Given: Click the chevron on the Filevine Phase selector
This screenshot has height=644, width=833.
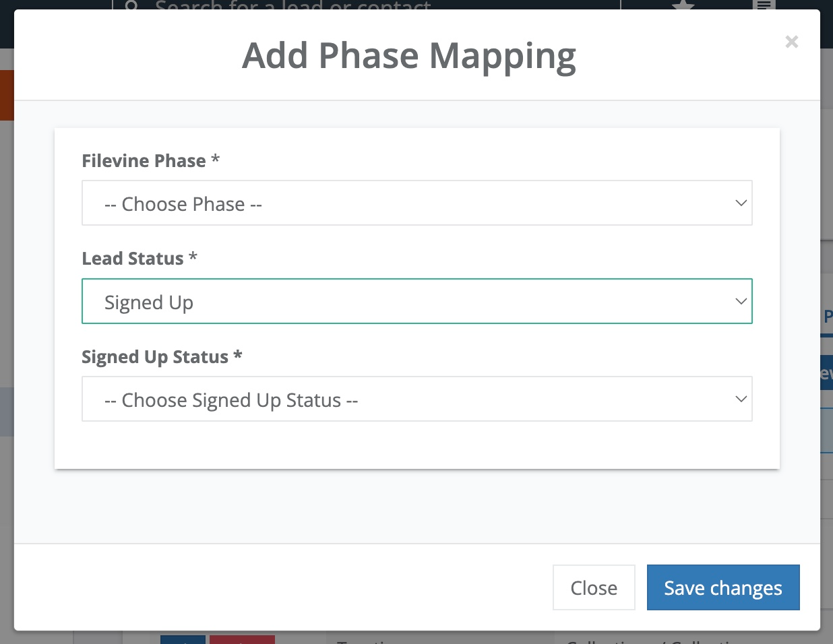Looking at the screenshot, I should (x=741, y=203).
